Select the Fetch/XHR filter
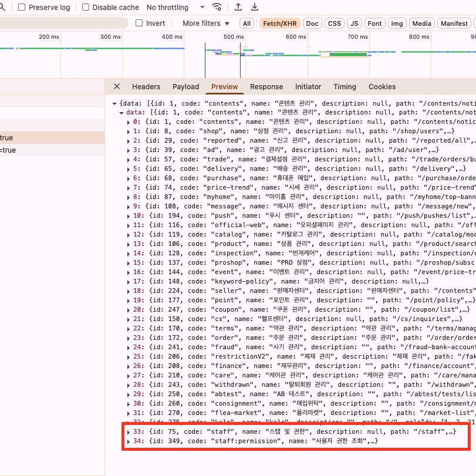 279,23
